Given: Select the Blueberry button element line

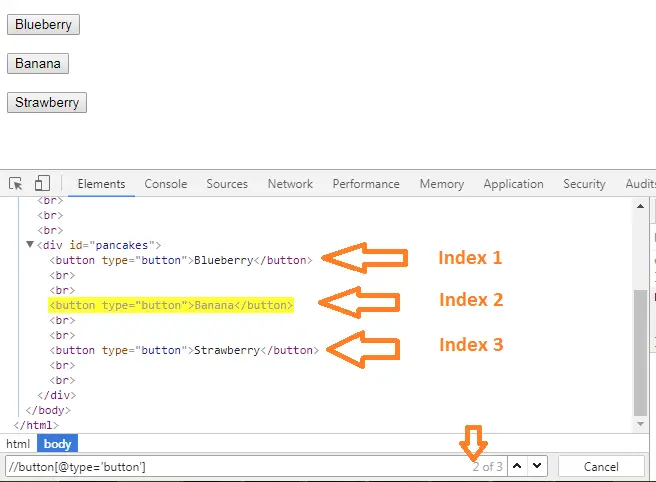Looking at the screenshot, I should click(181, 260).
